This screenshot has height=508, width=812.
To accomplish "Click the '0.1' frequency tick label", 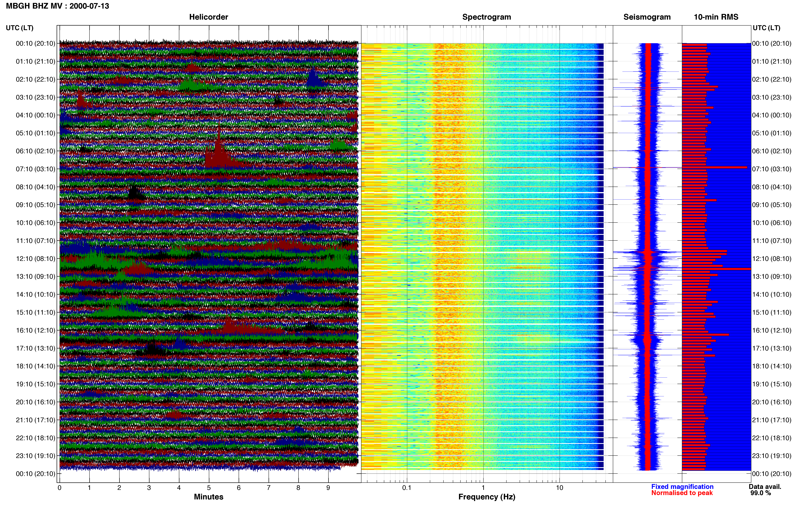I will (x=407, y=488).
